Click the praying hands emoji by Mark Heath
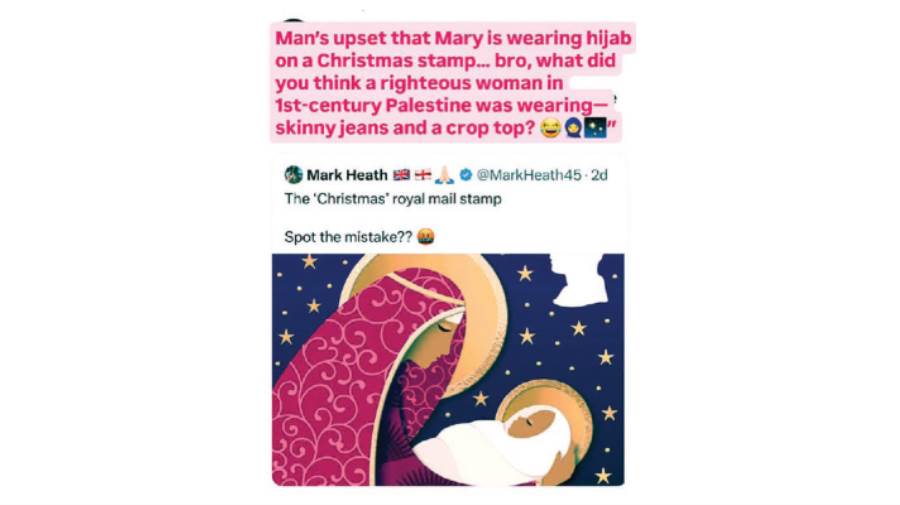The image size is (900, 505). coord(444,174)
